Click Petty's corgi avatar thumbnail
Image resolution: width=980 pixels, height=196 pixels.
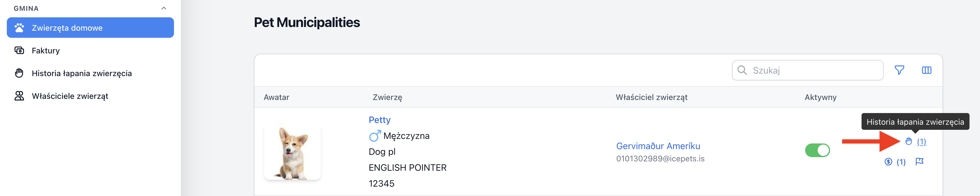[x=292, y=152]
